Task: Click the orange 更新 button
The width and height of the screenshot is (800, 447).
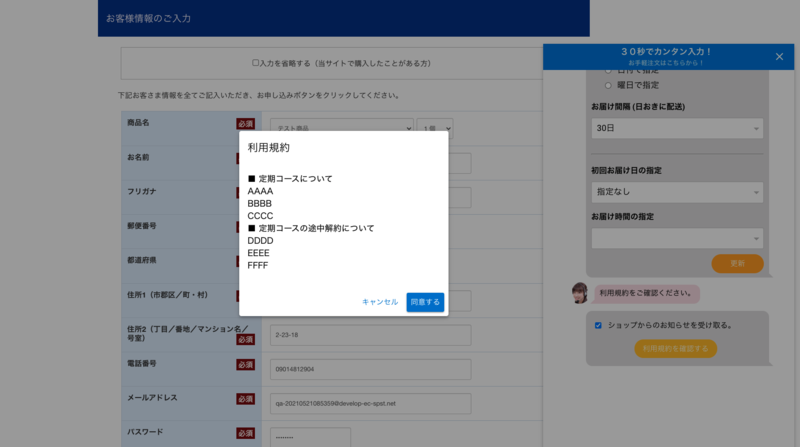Action: 737,263
